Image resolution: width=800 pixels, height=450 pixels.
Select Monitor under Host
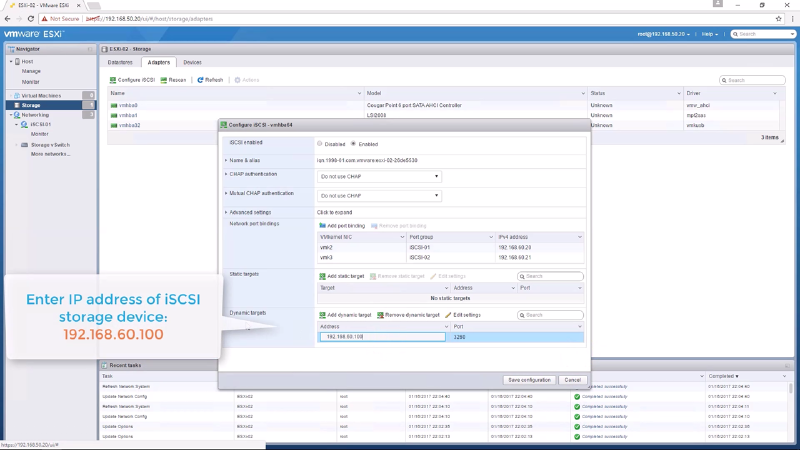pos(30,82)
